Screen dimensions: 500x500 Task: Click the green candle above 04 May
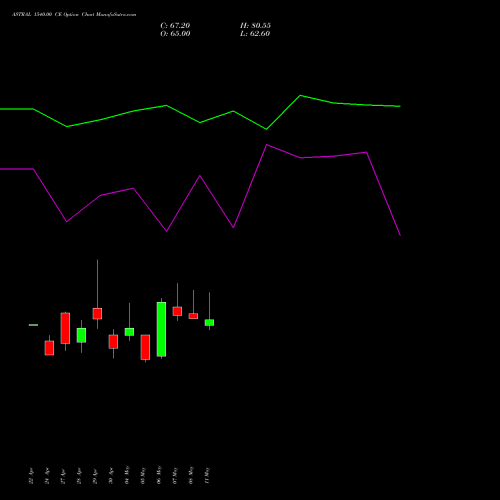pyautogui.click(x=129, y=332)
